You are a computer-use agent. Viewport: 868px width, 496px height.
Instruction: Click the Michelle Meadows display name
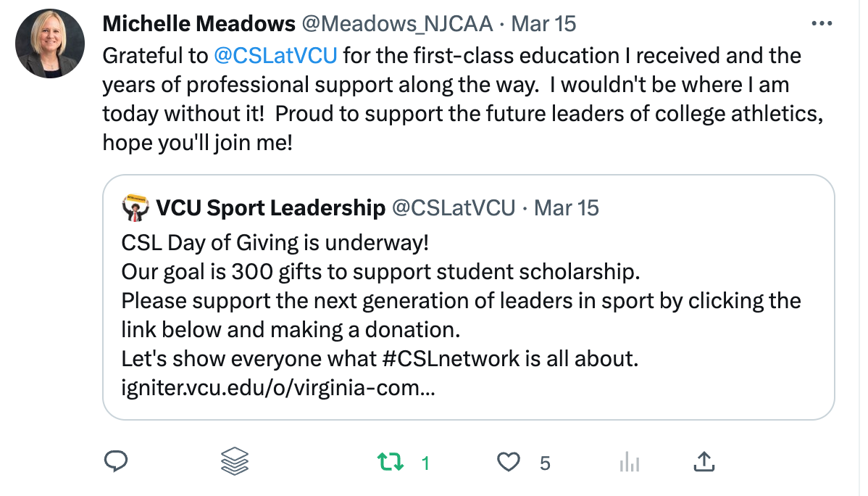[x=199, y=24]
